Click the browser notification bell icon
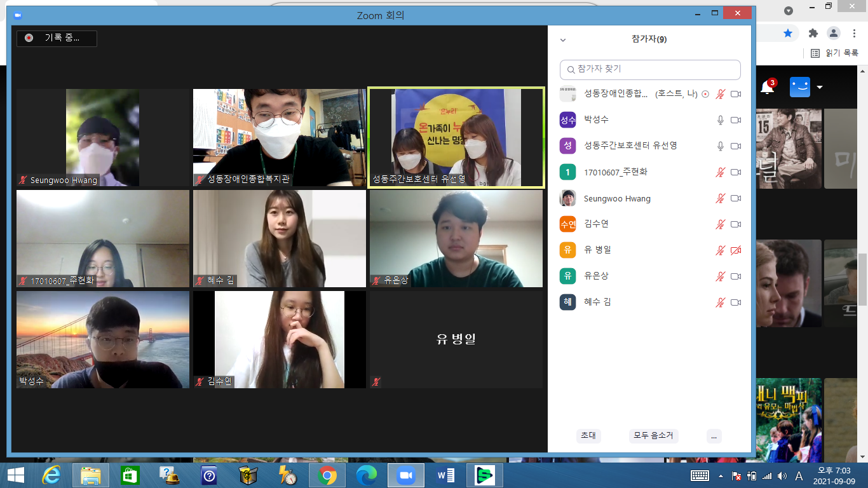868x488 pixels. [767, 88]
